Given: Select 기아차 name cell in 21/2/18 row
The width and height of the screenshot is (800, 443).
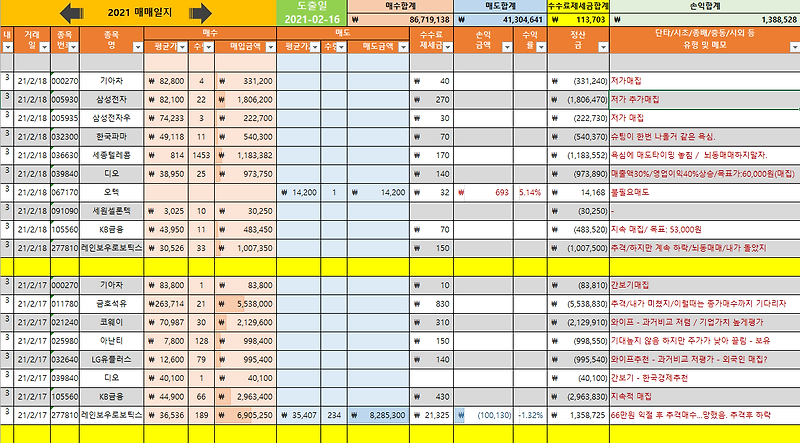Looking at the screenshot, I should point(112,81).
